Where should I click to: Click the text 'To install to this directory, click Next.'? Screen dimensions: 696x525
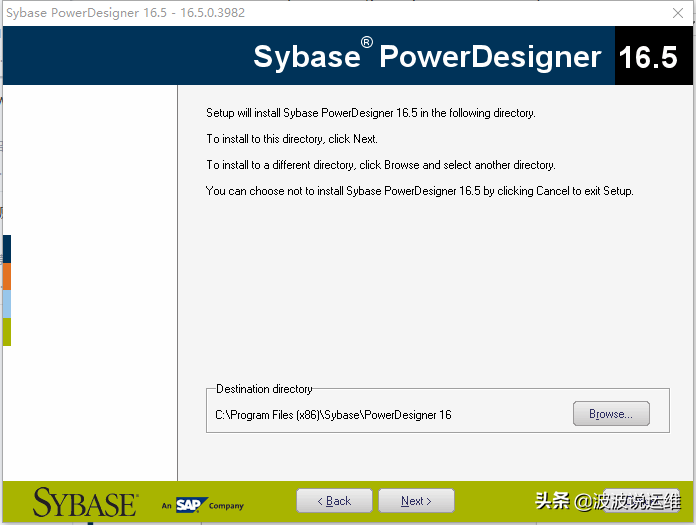292,139
